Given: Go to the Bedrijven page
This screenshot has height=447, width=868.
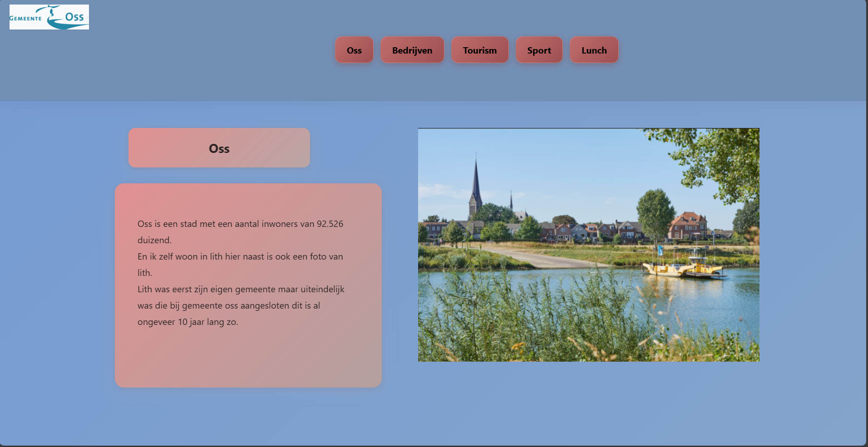Looking at the screenshot, I should pyautogui.click(x=412, y=50).
